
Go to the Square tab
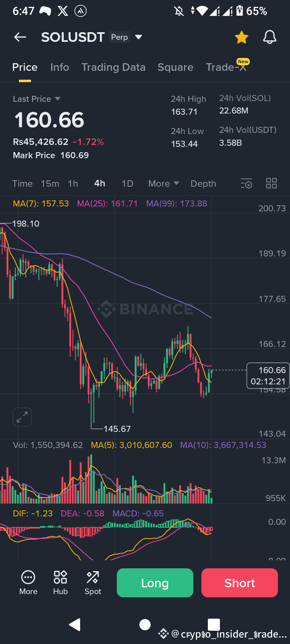[x=175, y=67]
